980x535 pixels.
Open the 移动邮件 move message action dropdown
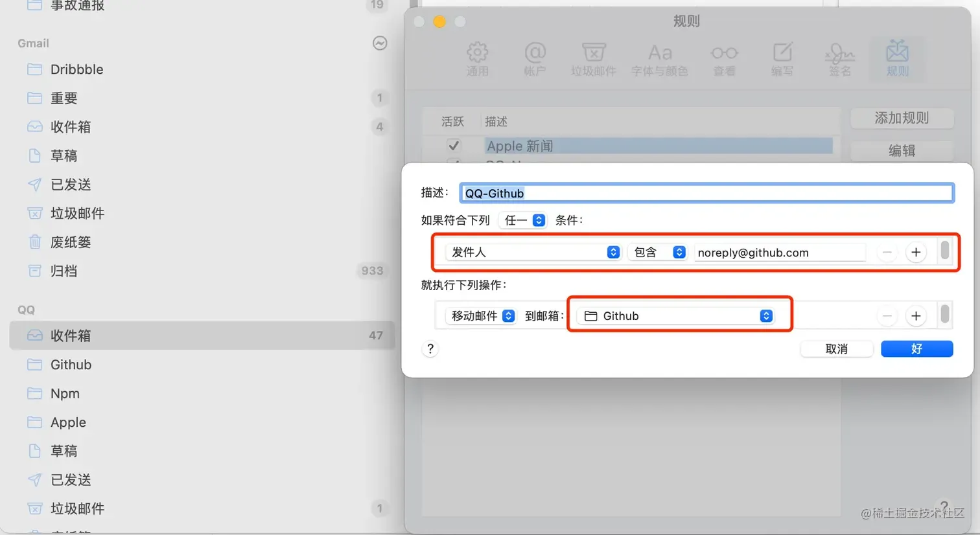pos(482,316)
